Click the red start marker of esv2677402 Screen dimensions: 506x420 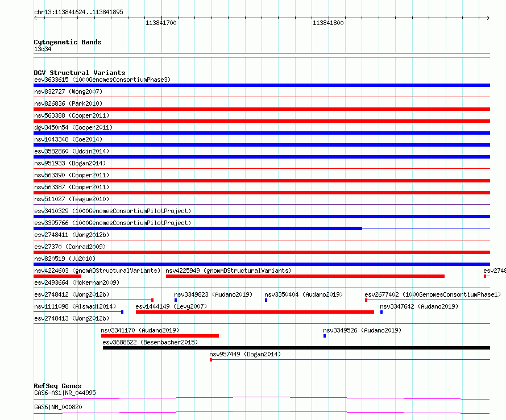[x=366, y=300]
